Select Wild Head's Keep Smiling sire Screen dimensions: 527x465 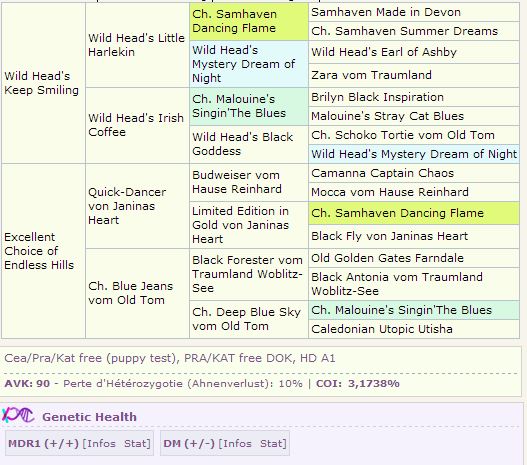(x=42, y=83)
